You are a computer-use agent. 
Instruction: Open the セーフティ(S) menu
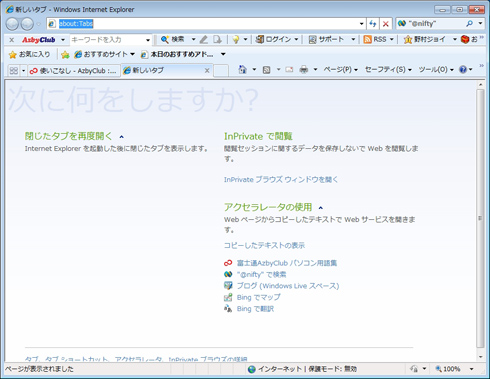pos(388,70)
